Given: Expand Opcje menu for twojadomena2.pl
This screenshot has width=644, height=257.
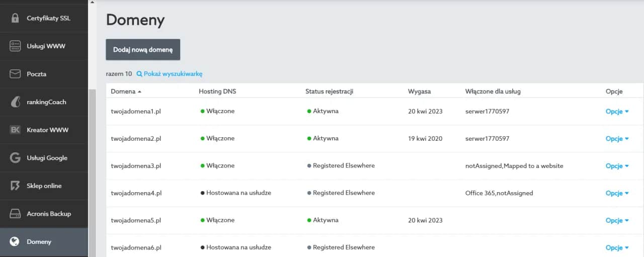Looking at the screenshot, I should [x=617, y=139].
